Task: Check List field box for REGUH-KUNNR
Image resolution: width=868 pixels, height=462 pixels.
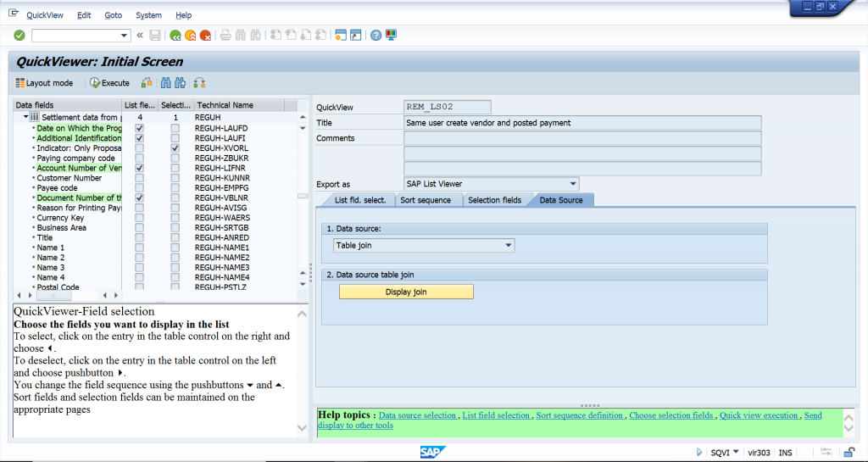Action: click(x=139, y=178)
